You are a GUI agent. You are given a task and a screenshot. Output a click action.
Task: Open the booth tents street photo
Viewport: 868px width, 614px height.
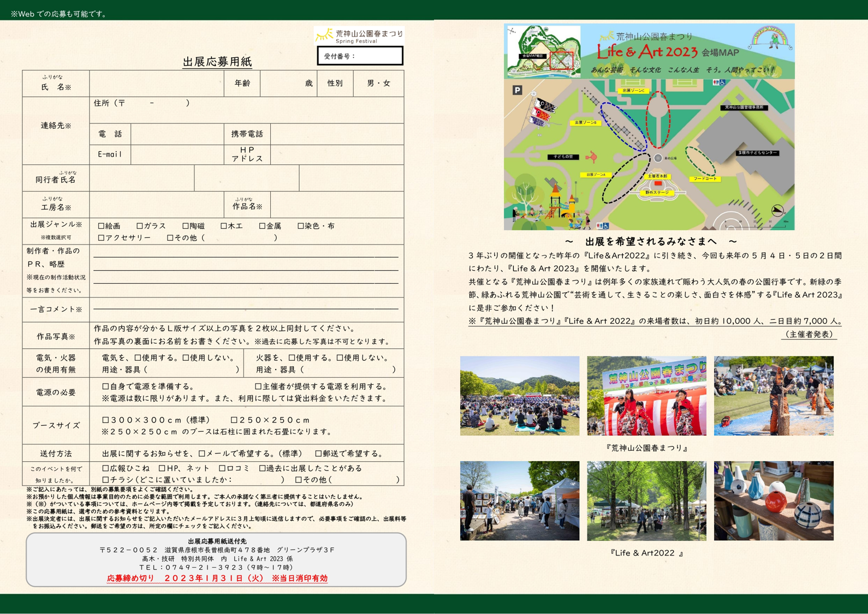point(520,501)
